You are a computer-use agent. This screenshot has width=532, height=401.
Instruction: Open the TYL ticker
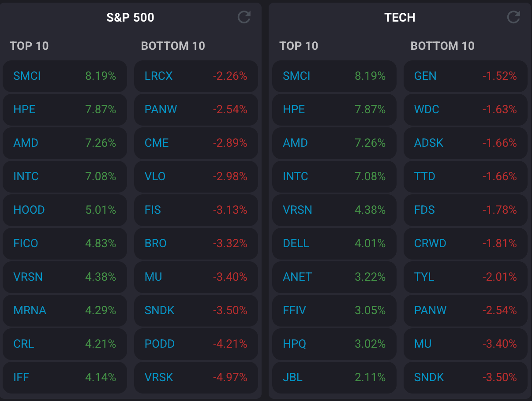[424, 277]
